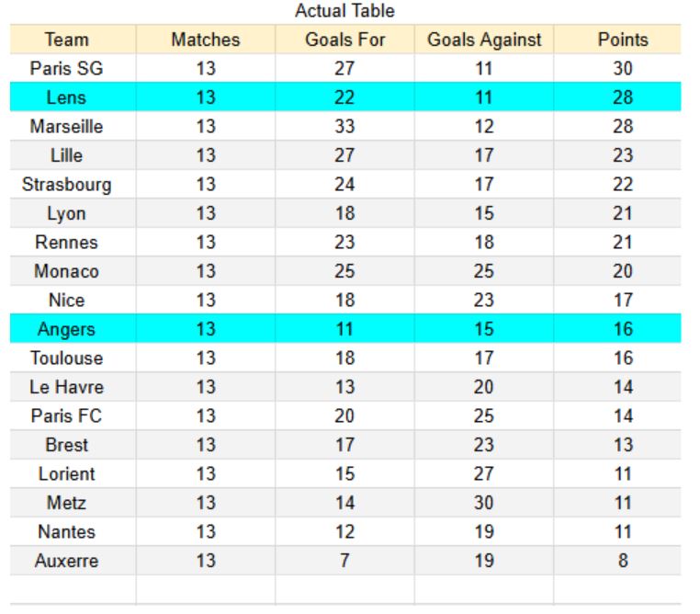
Task: Click Auxerre's Points value 8
Action: (622, 561)
